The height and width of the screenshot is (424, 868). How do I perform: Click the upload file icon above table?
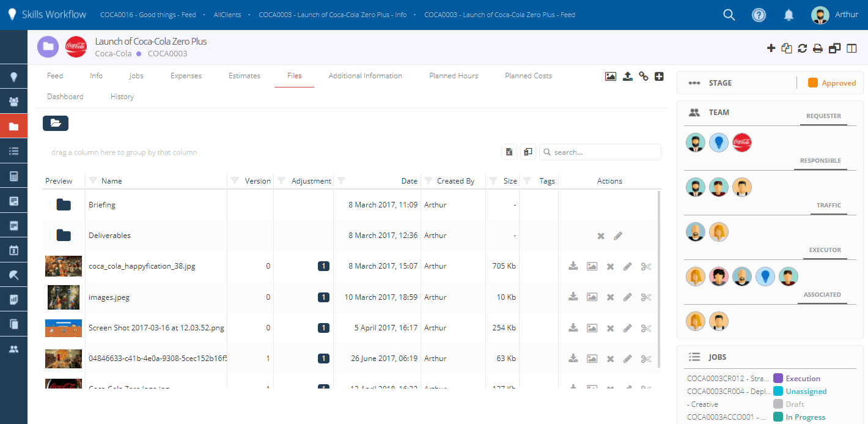pyautogui.click(x=627, y=76)
